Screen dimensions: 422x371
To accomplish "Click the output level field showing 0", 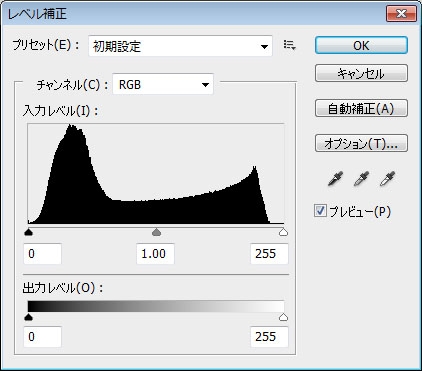I will click(42, 337).
